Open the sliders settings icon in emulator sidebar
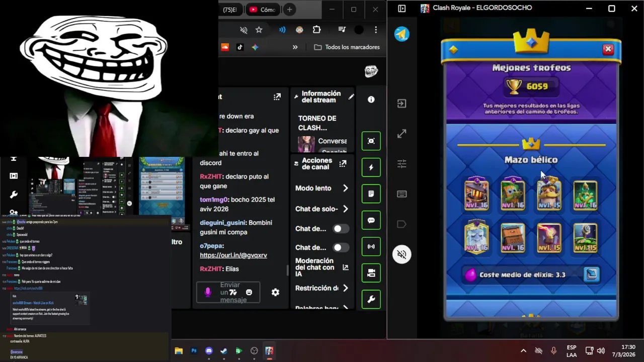The height and width of the screenshot is (362, 644). pos(401,164)
